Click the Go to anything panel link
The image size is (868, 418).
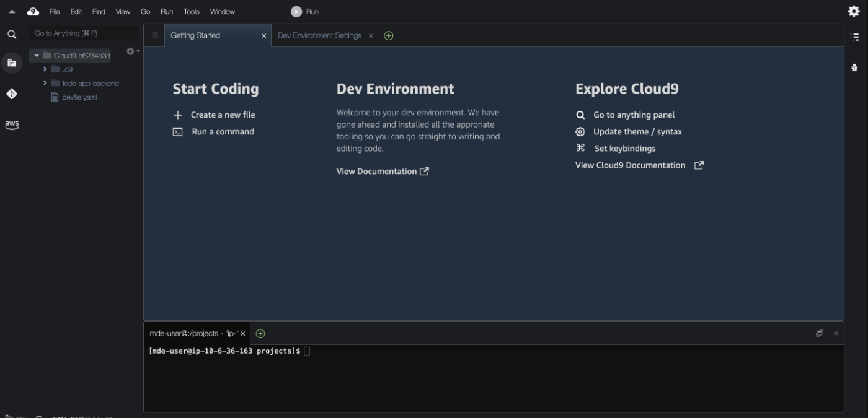[x=634, y=115]
